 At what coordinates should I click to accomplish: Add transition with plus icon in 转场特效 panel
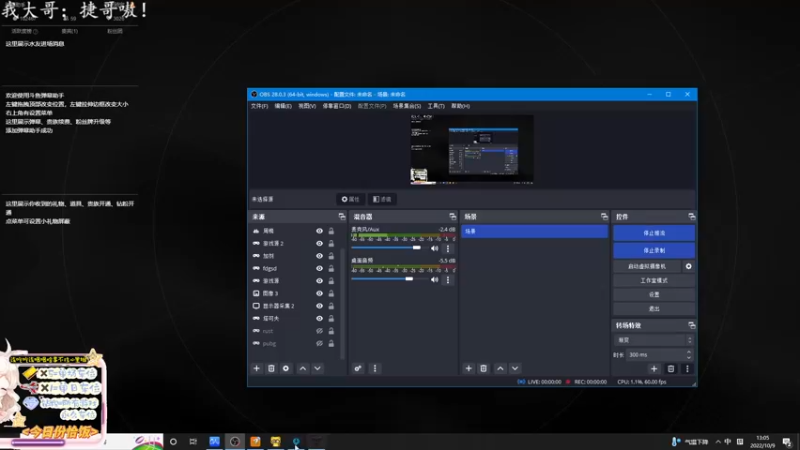point(654,368)
